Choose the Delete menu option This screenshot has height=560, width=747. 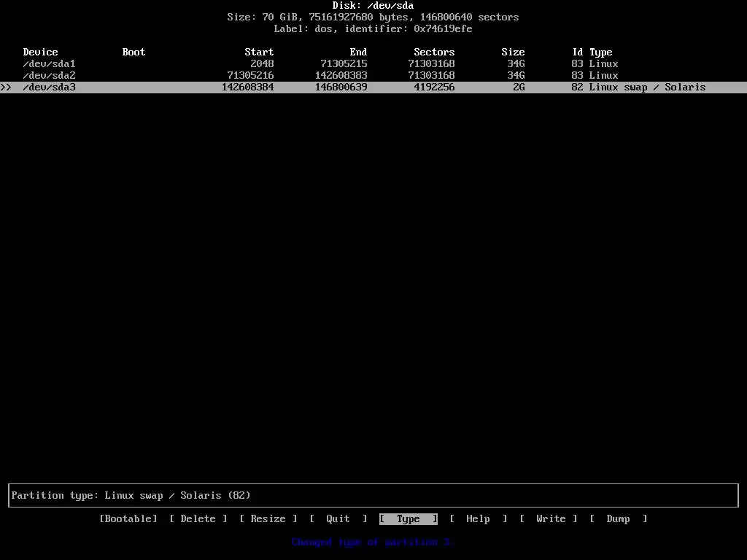(x=198, y=518)
